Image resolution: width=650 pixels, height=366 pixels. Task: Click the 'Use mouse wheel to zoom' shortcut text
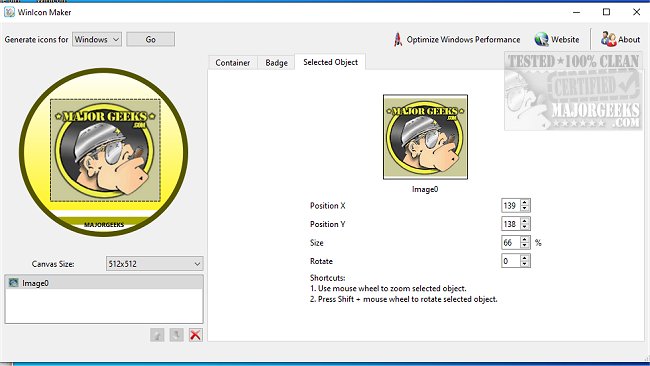[388, 288]
